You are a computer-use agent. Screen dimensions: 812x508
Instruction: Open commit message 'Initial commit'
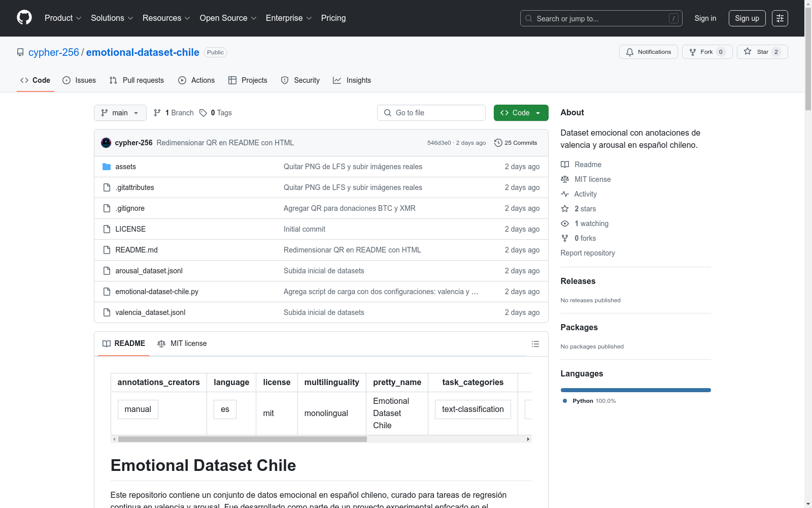pos(304,229)
